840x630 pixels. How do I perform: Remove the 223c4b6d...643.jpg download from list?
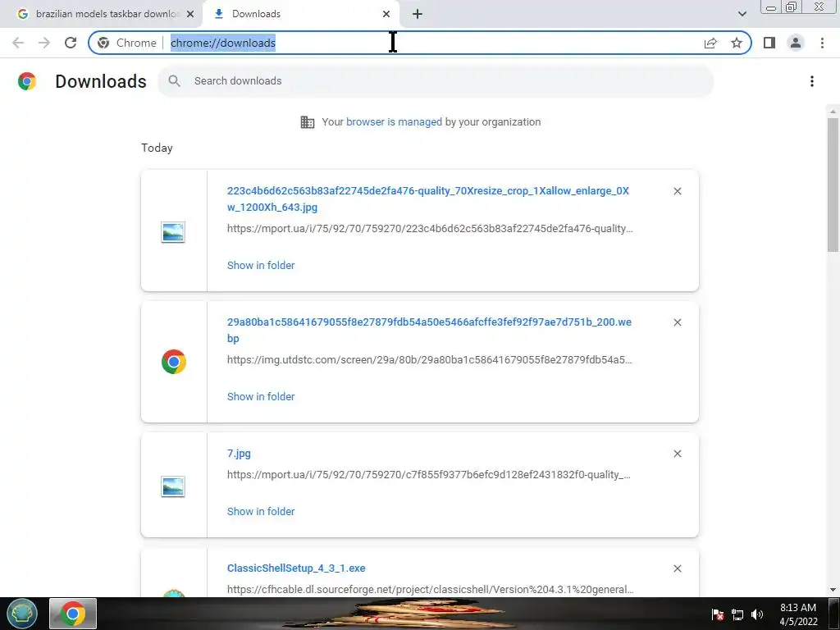[677, 191]
